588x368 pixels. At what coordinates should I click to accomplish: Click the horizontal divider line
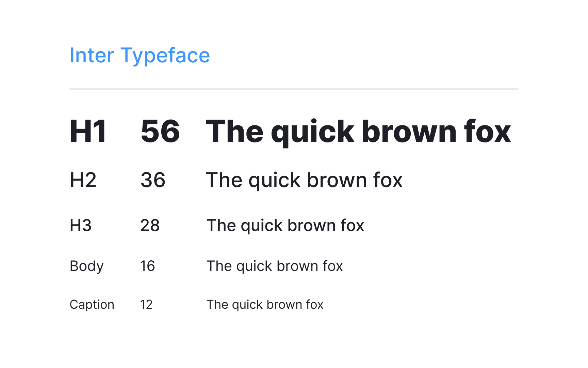click(294, 89)
